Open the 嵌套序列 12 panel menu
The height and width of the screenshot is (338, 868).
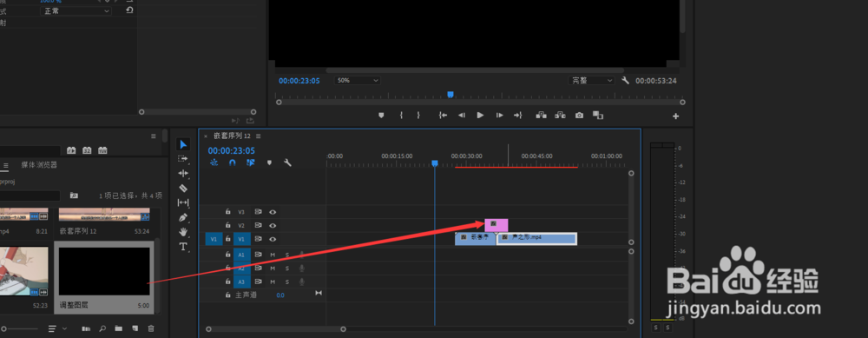259,136
